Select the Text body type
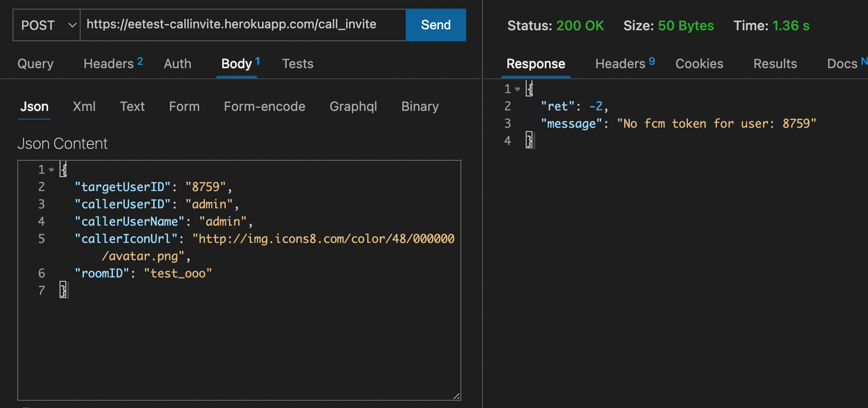The height and width of the screenshot is (408, 868). (132, 107)
